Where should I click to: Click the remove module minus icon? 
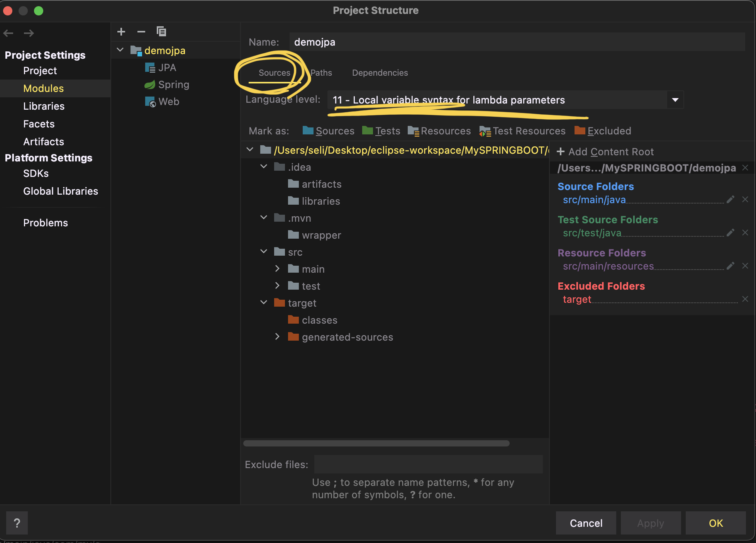click(x=141, y=32)
